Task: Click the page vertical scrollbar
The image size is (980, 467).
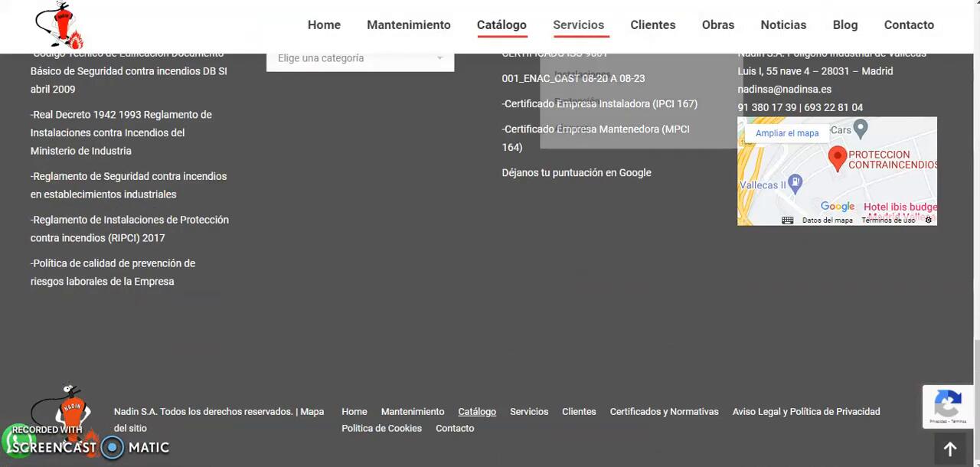Action: (975, 230)
